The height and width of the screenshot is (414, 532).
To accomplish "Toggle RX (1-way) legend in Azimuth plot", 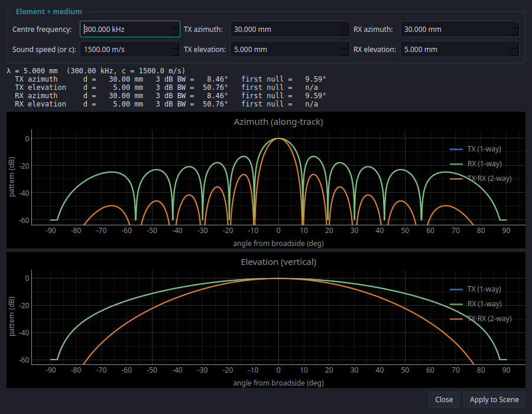I will (475, 164).
